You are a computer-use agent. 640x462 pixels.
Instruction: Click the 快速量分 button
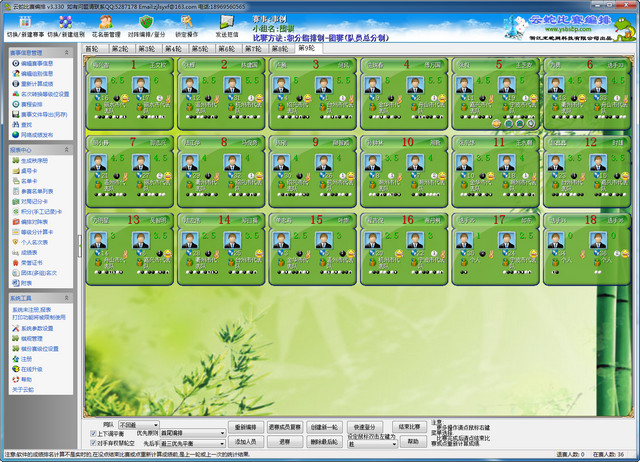364,427
